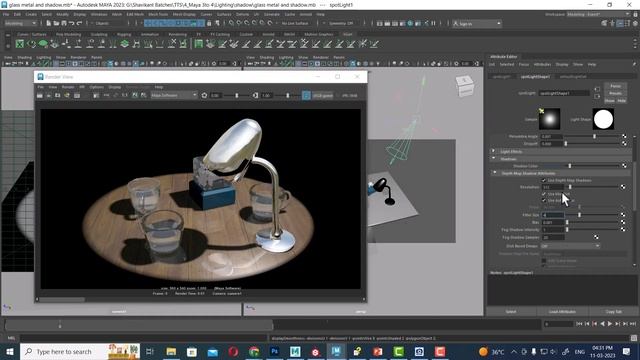Toggle the color management icon in Render View
The height and width of the screenshot is (360, 640).
306,95
